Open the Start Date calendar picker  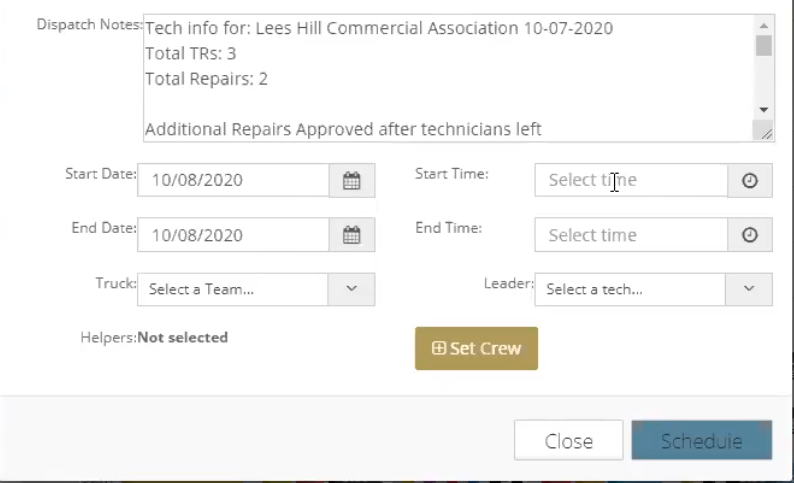(x=351, y=181)
